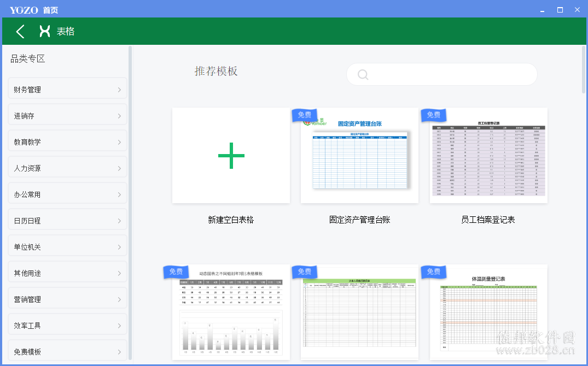588x366 pixels.
Task: Click the main content vertical scrollbar
Action: (584, 70)
